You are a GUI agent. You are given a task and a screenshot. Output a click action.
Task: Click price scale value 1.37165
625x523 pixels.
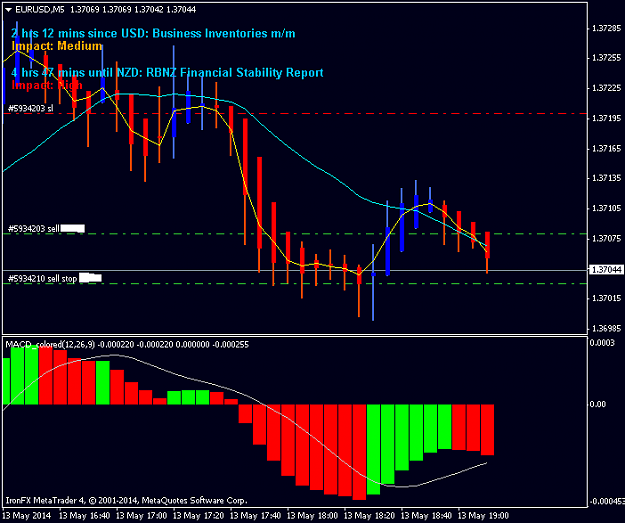(606, 149)
